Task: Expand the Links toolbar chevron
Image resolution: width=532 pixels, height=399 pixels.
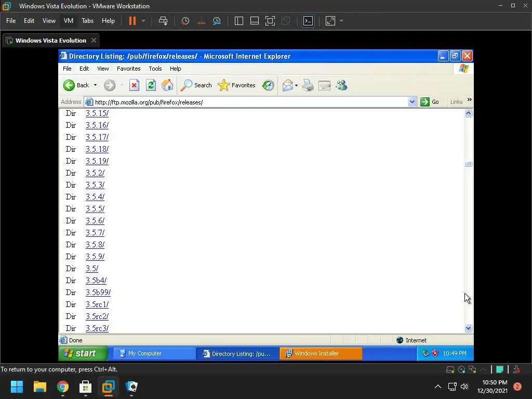Action: [470, 100]
